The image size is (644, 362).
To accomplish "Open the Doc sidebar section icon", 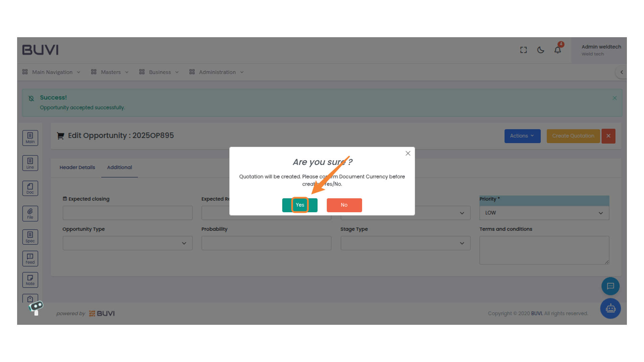I will tap(30, 188).
